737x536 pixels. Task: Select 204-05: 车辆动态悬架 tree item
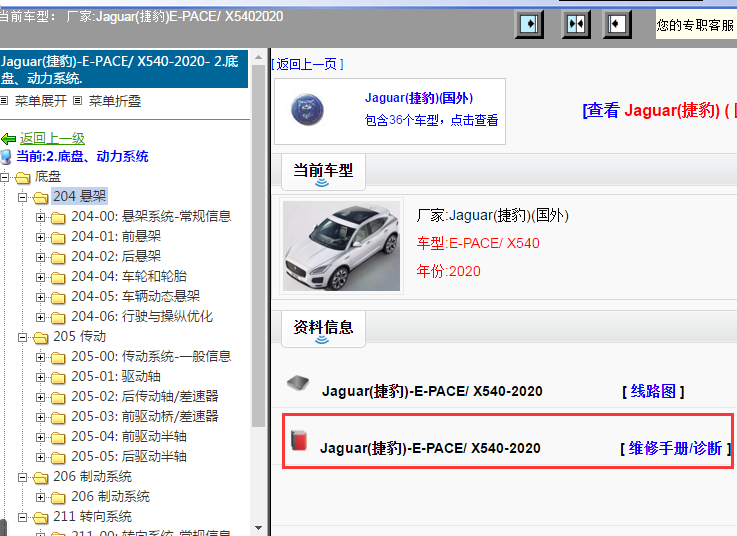tap(135, 296)
